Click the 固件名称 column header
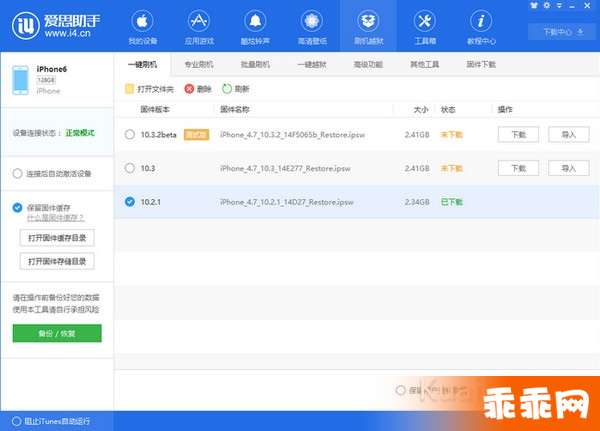 click(x=235, y=109)
